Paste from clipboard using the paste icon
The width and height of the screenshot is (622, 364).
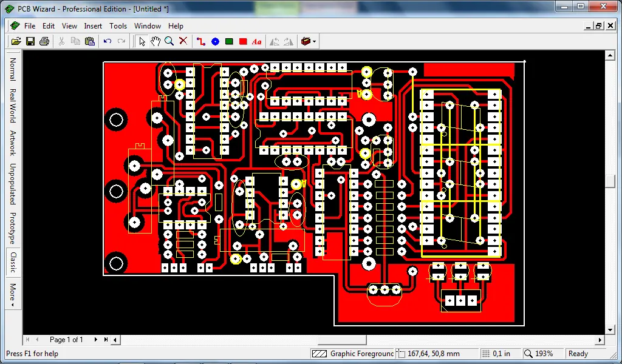90,41
